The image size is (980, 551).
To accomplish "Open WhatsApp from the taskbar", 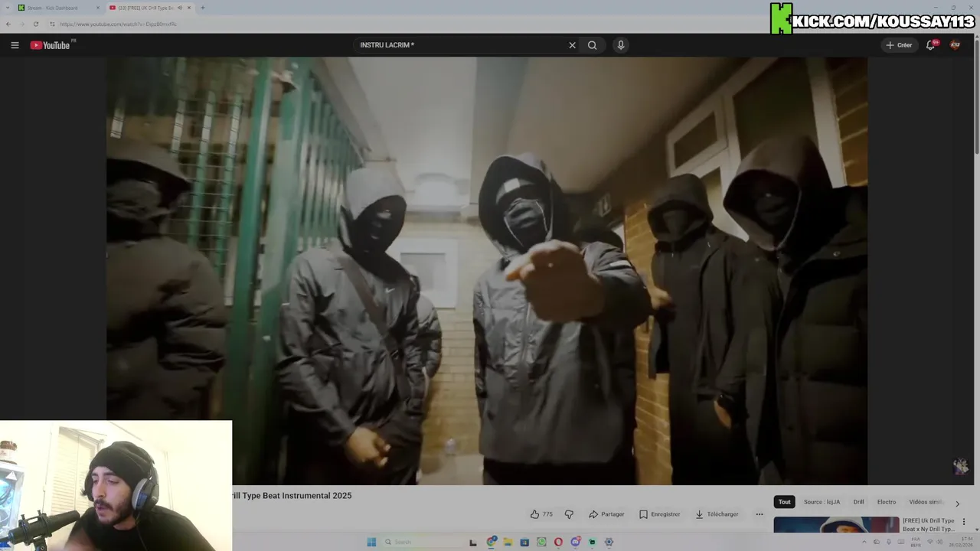I will pyautogui.click(x=541, y=542).
